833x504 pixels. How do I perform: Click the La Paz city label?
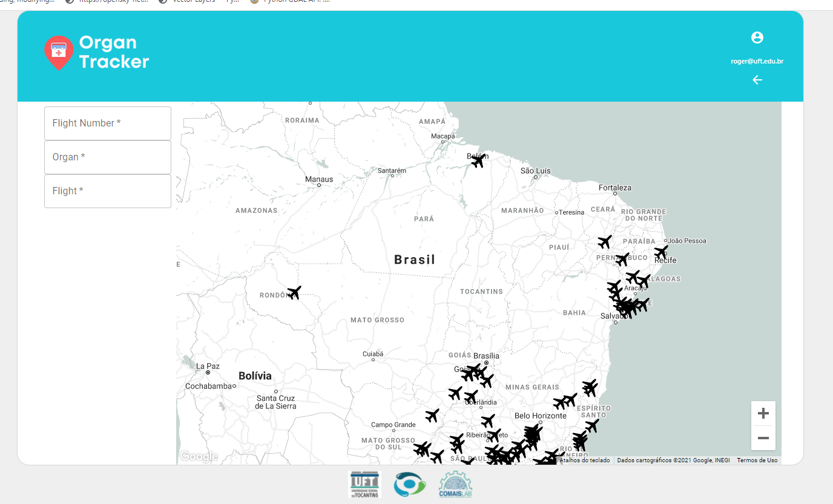(x=208, y=366)
